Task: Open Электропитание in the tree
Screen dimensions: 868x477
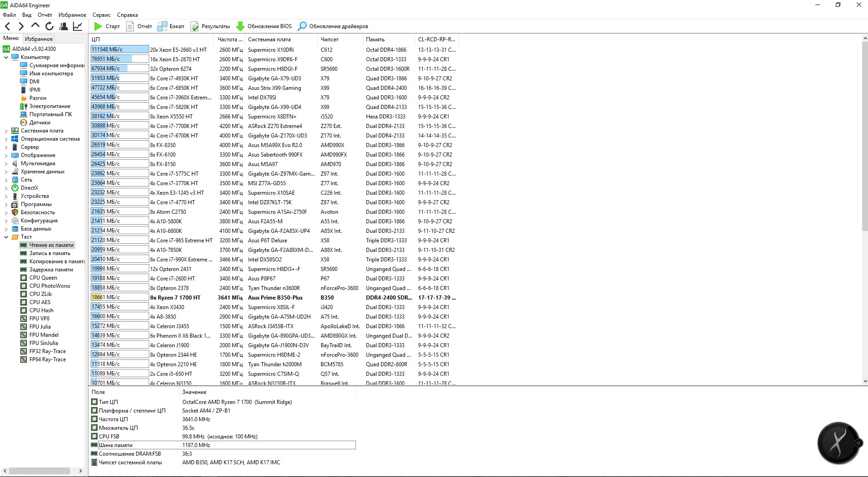Action: pyautogui.click(x=45, y=106)
